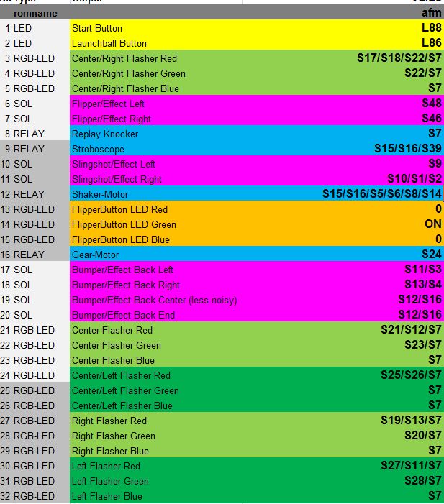444x504 pixels.
Task: Click value 'S15/S16/S39'
Action: tap(407, 149)
